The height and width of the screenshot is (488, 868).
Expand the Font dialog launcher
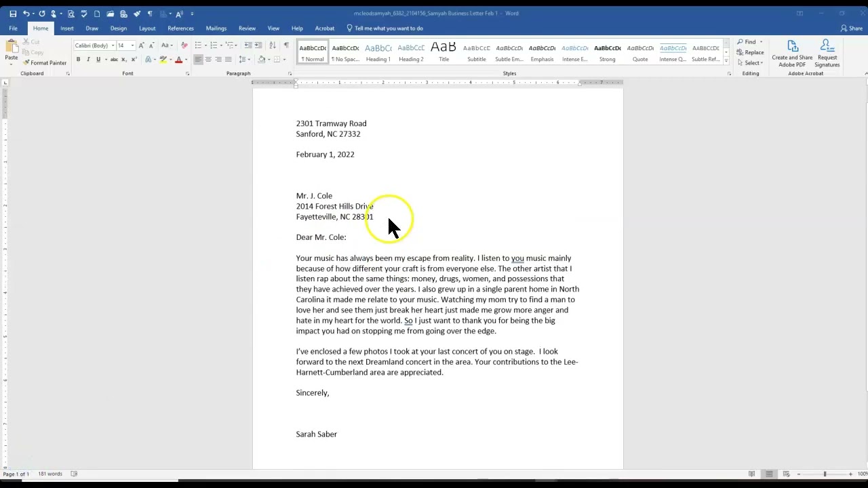point(187,73)
